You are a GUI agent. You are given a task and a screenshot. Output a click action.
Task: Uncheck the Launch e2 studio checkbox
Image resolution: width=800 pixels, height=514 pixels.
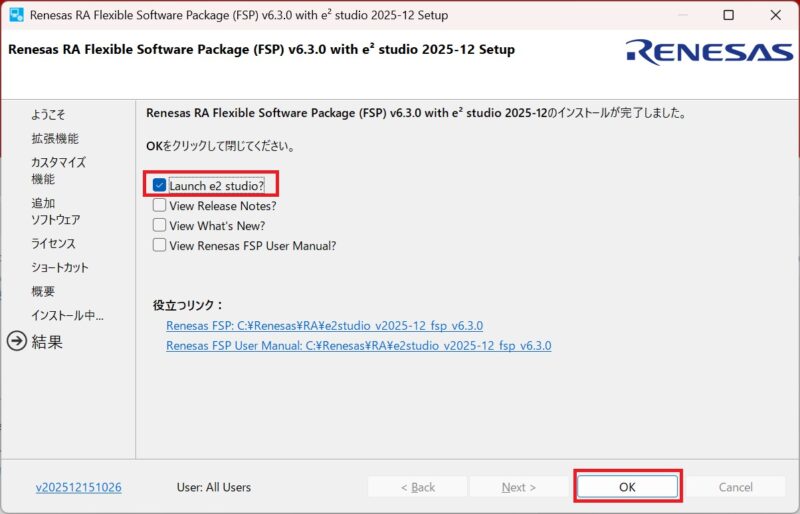[159, 185]
